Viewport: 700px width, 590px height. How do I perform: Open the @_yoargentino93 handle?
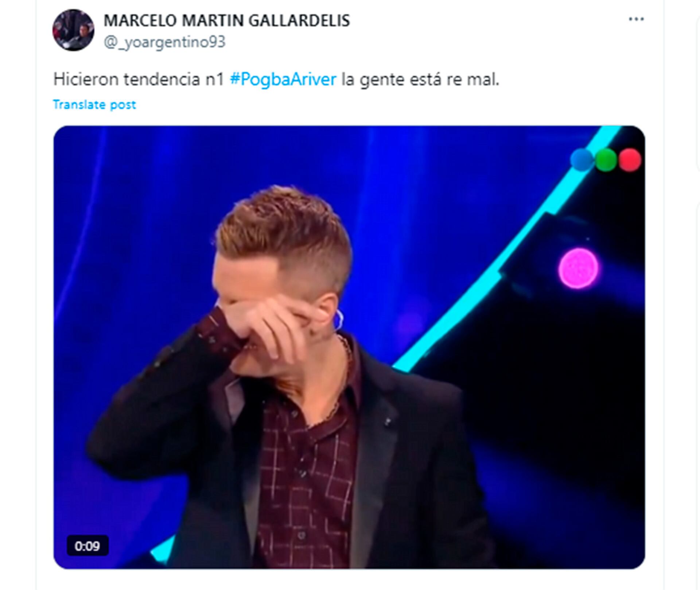click(165, 42)
